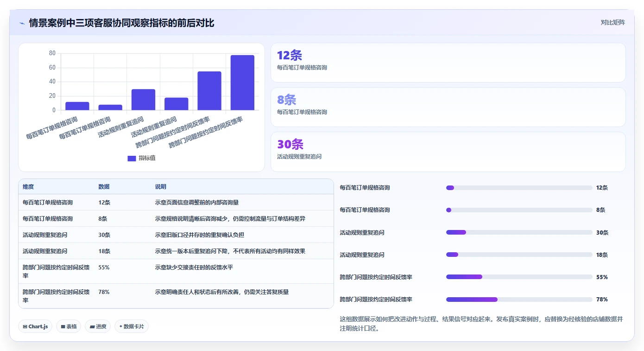The image size is (644, 351).
Task: Select table text 示意旧版口径并存时的重复确认负担
Action: (200, 235)
